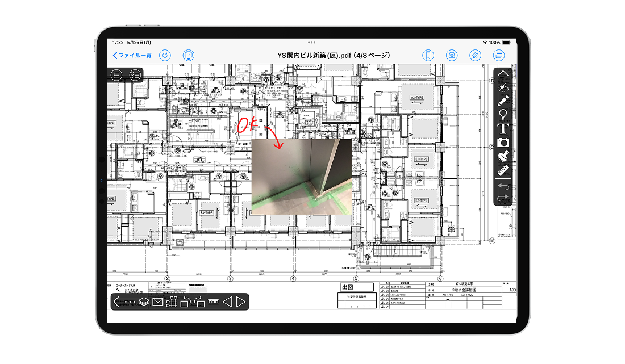Select the stamp tool
Screen dimensions: 625x364
click(503, 156)
